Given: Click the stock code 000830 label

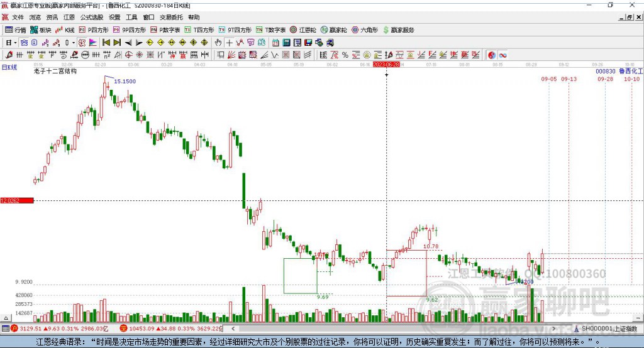Looking at the screenshot, I should point(606,71).
